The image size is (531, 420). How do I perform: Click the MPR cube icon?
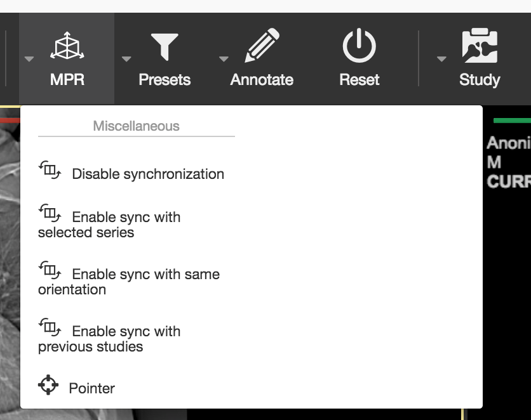pos(67,46)
